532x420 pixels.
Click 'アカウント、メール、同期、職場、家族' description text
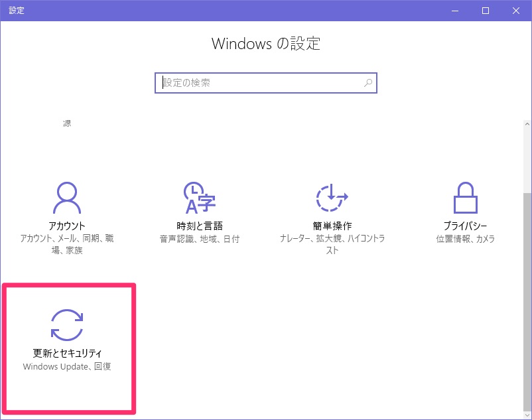click(67, 244)
